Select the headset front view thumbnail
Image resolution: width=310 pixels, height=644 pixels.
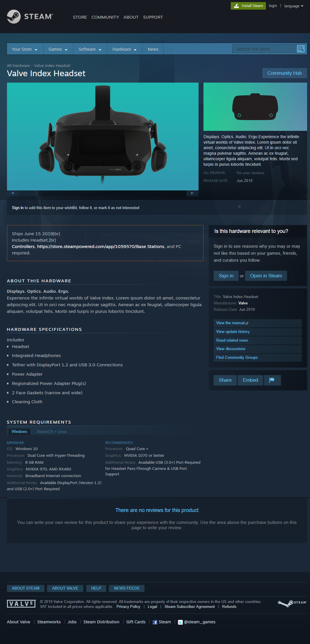coord(255,107)
